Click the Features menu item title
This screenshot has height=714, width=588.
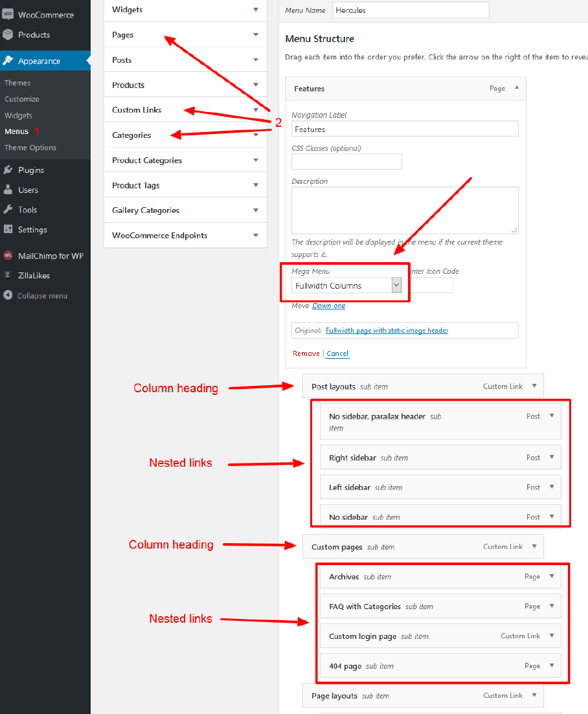click(x=310, y=88)
